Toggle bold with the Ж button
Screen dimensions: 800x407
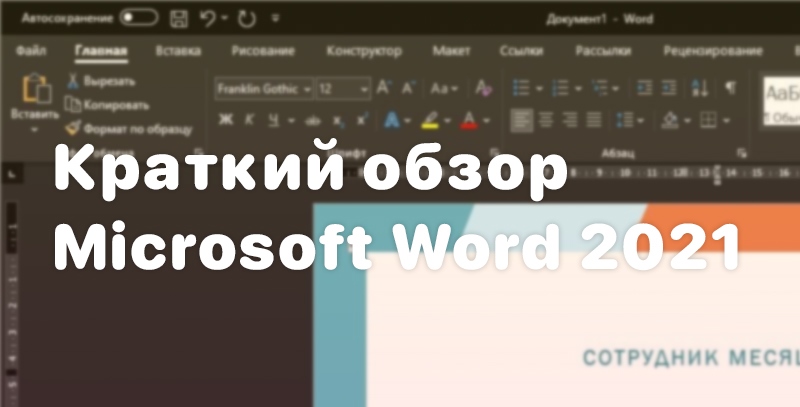[x=226, y=120]
